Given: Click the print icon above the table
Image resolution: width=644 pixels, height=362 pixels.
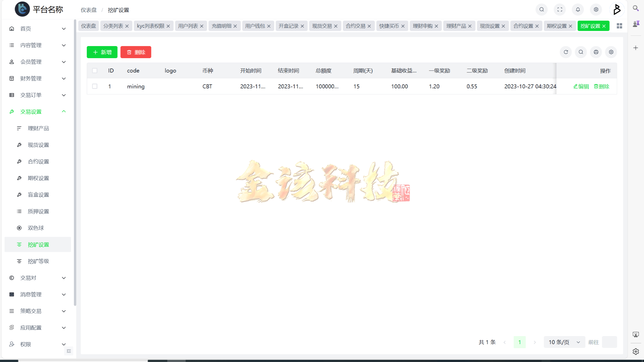Looking at the screenshot, I should [x=596, y=52].
